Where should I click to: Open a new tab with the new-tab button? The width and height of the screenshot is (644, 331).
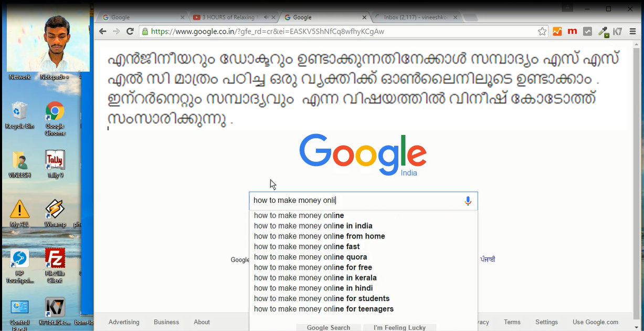[470, 18]
